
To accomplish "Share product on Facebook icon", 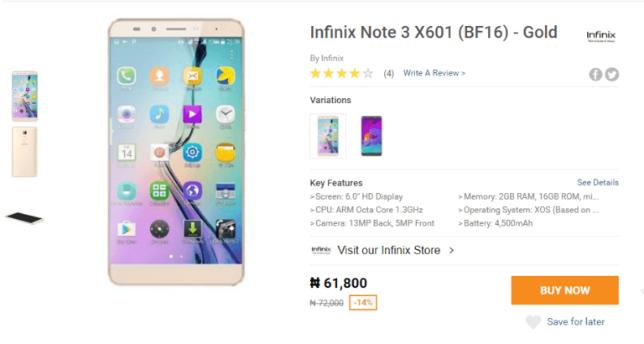I will click(x=596, y=74).
